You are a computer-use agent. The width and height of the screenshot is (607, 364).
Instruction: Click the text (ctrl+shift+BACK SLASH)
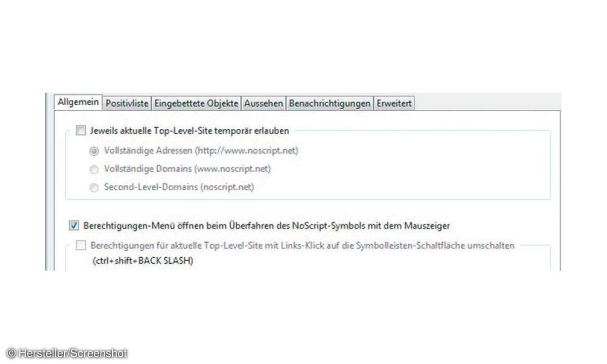click(142, 262)
